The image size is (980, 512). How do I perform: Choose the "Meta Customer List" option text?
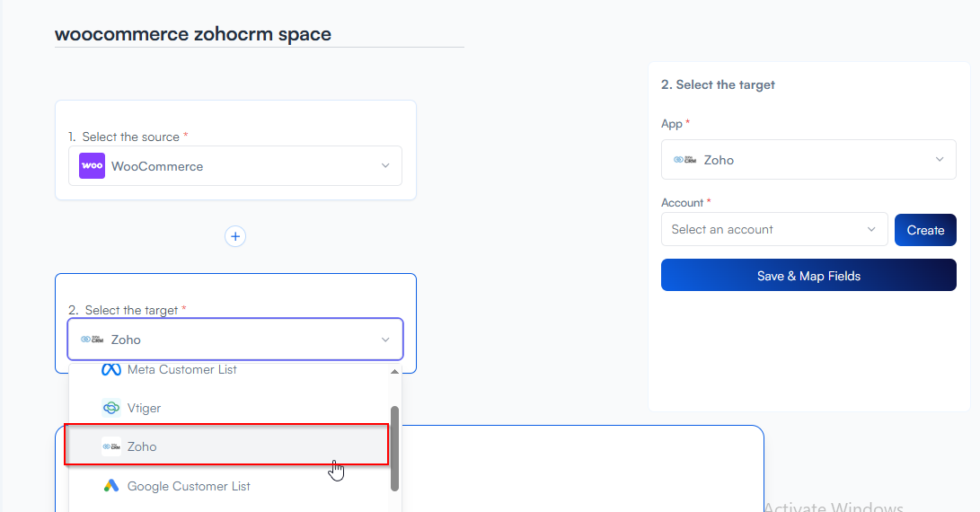click(x=182, y=370)
